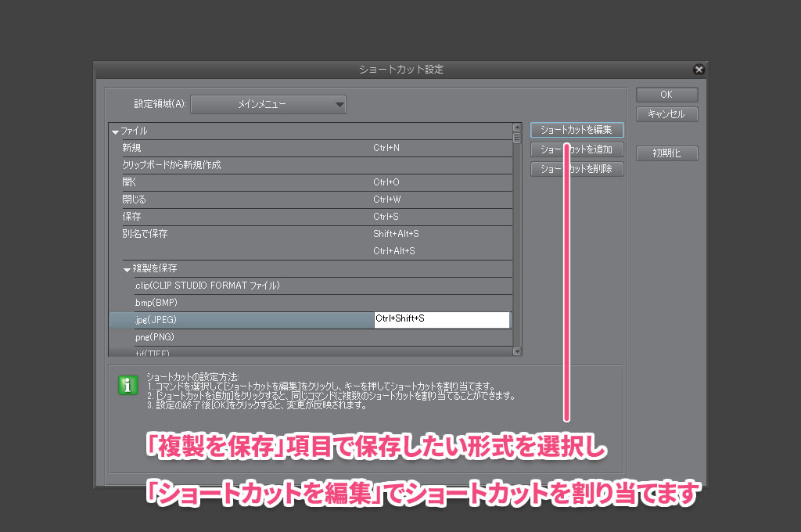Select the 別名で保存 command row

[235, 234]
